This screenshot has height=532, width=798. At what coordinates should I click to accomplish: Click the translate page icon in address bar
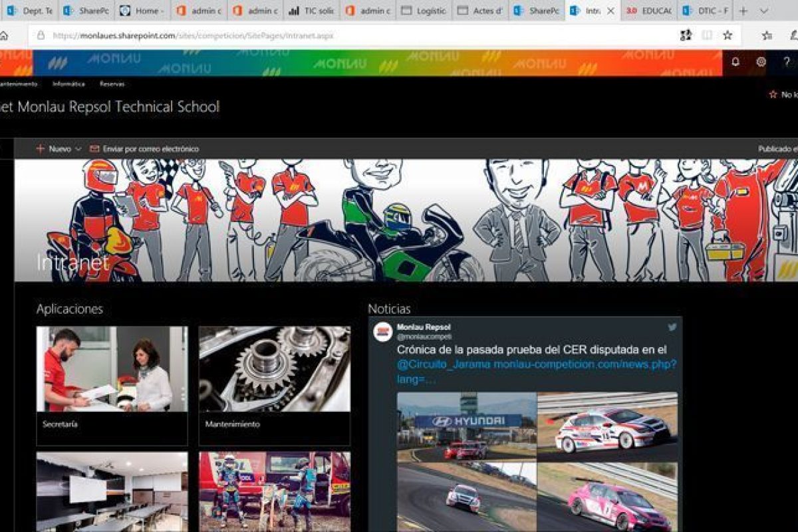686,35
